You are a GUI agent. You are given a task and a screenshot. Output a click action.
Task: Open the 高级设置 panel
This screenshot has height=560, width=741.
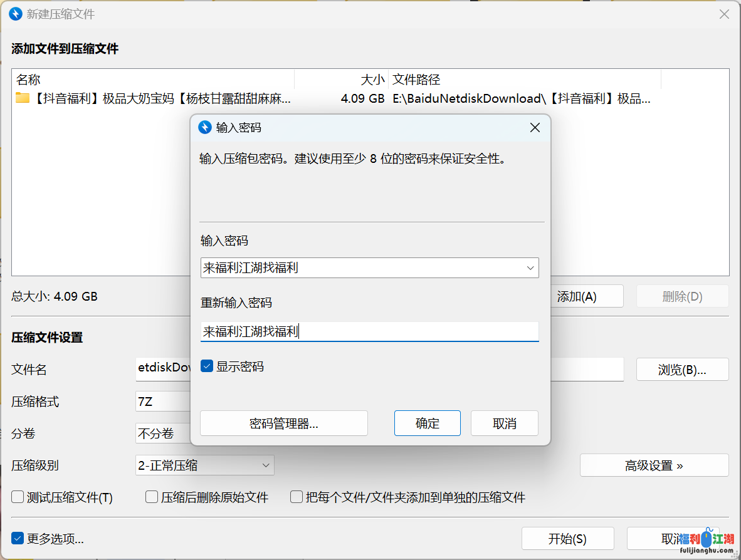pyautogui.click(x=654, y=465)
